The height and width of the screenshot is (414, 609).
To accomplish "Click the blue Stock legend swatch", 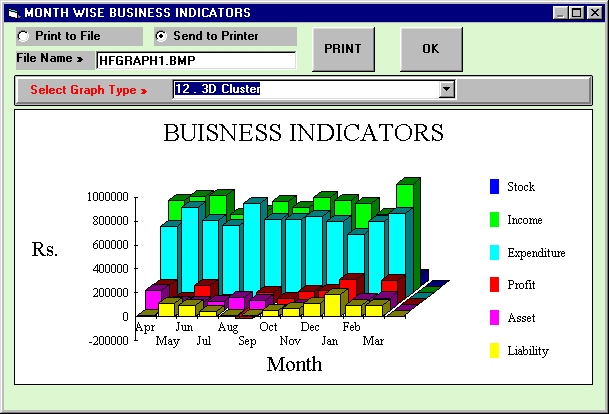I will coord(494,186).
